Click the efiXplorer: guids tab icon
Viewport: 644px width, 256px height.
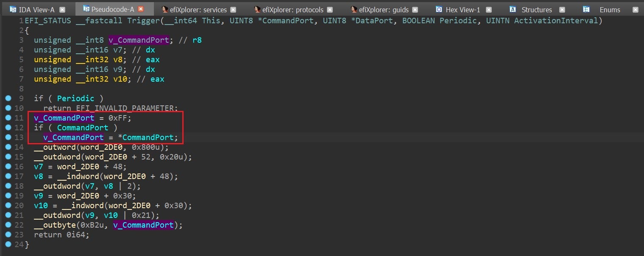click(x=354, y=9)
